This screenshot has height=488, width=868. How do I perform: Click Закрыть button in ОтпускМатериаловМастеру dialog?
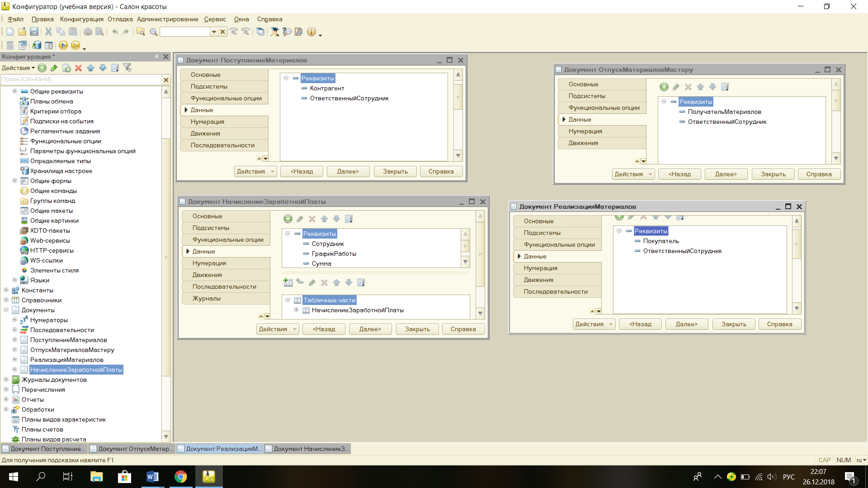(x=773, y=174)
